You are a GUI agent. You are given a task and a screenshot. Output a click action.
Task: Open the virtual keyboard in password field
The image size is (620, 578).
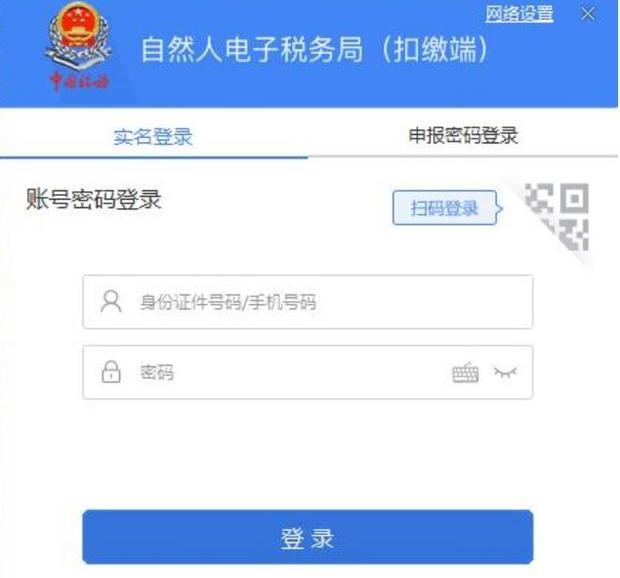point(465,372)
